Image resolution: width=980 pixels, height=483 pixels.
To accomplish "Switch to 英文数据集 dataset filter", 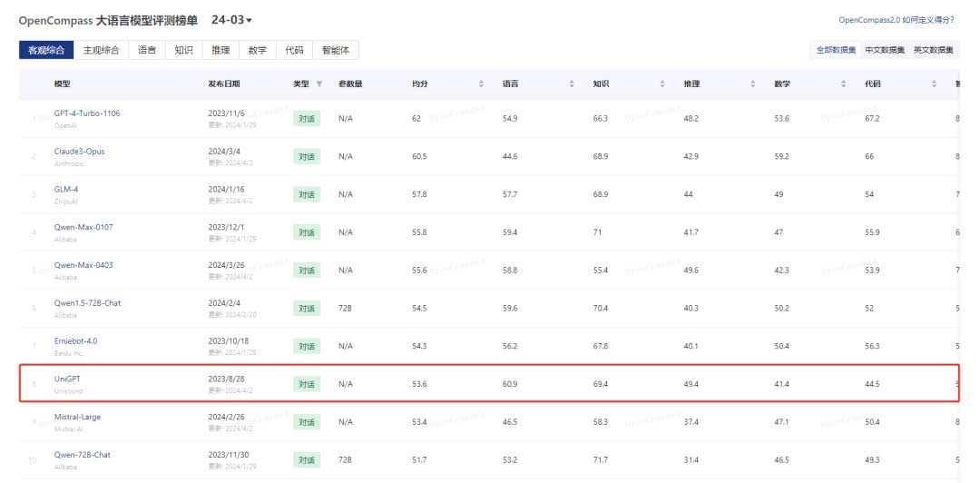I will point(933,50).
